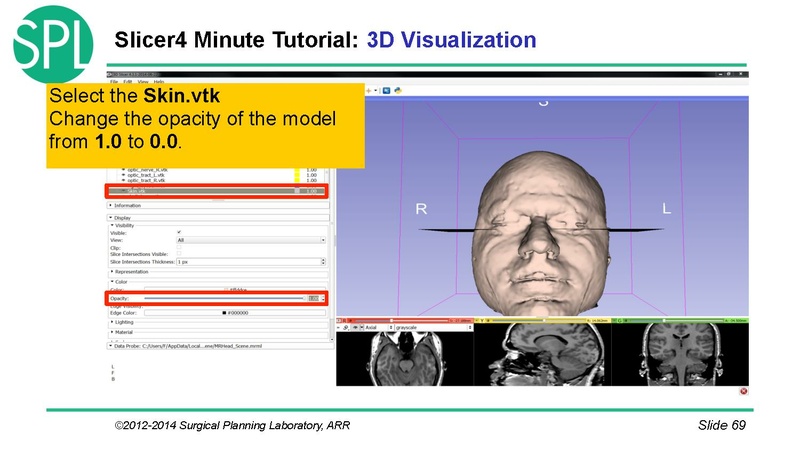
Task: Open the Python interactor icon
Action: (398, 90)
